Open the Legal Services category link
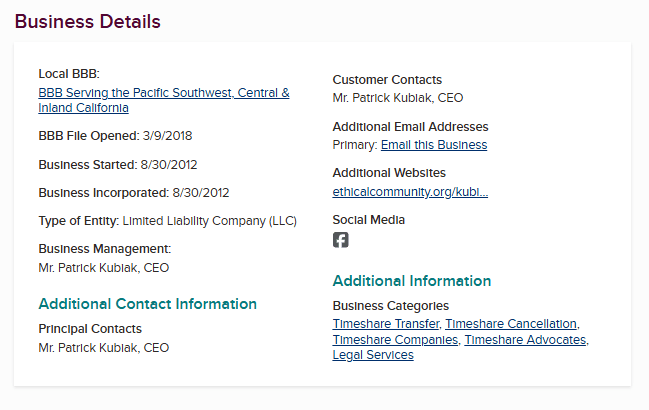The image size is (649, 410). tap(373, 355)
